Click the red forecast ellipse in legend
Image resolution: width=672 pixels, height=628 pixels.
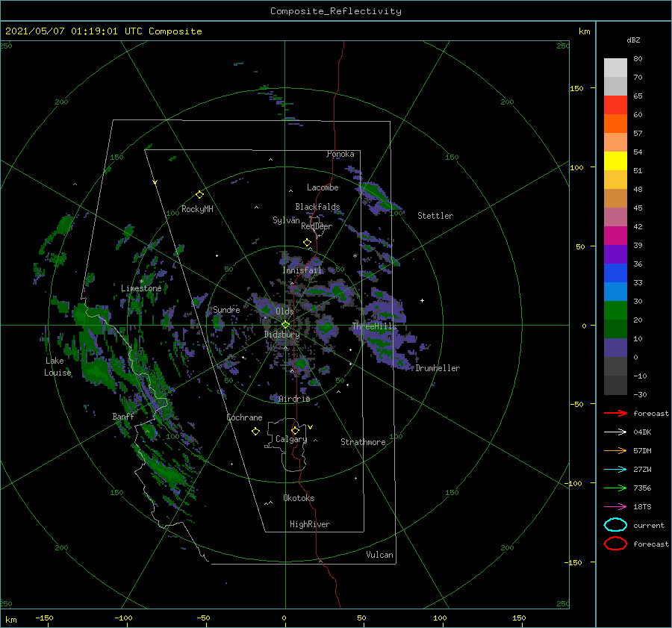615,544
